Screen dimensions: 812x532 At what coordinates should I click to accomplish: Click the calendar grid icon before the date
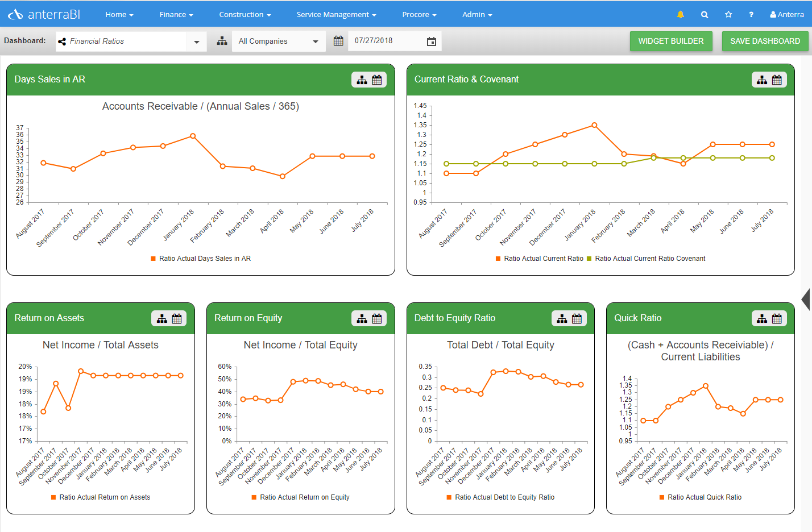pos(338,41)
